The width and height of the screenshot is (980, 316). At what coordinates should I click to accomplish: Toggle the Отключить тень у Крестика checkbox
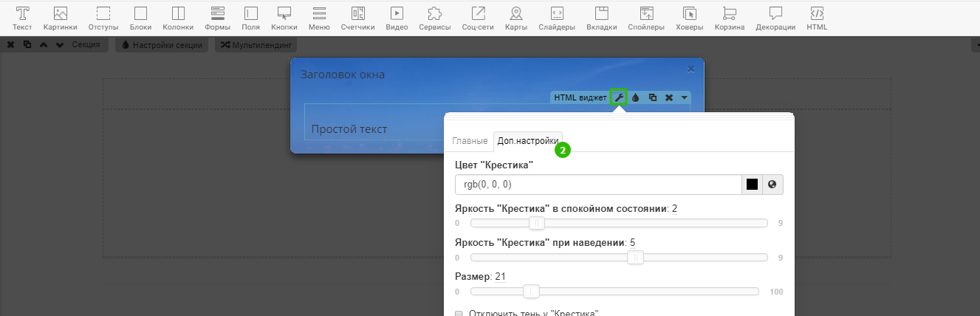click(x=459, y=313)
